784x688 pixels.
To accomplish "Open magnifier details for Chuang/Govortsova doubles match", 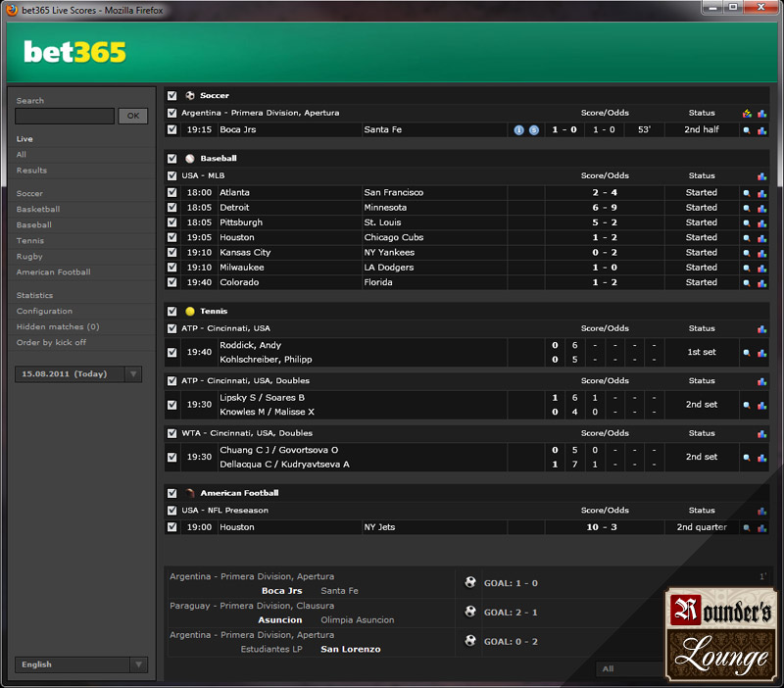I will pyautogui.click(x=747, y=458).
